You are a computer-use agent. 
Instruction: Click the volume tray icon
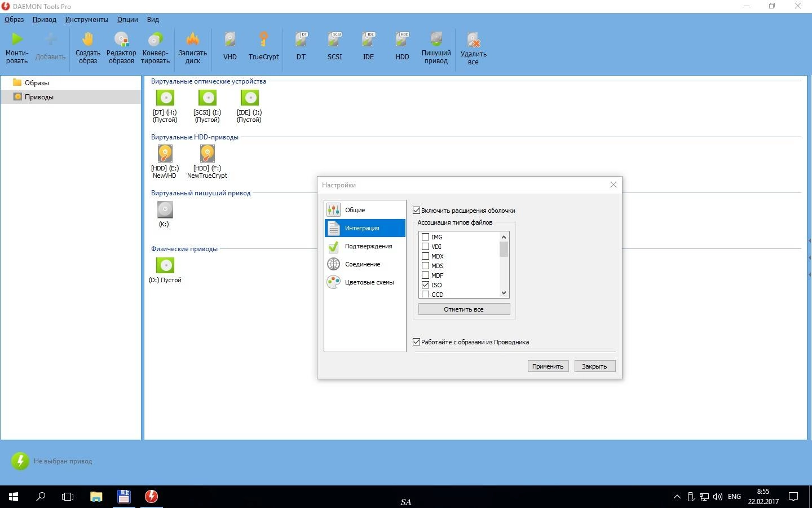pos(718,497)
